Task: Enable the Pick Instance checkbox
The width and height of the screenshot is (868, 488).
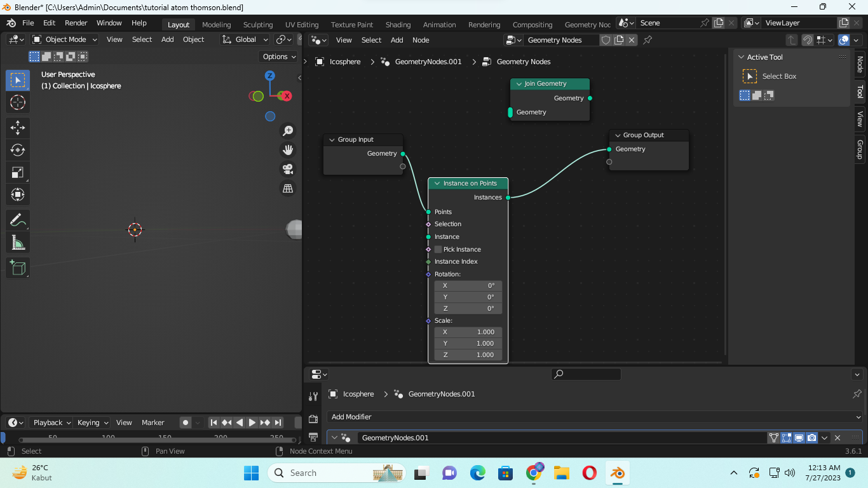Action: [438, 250]
